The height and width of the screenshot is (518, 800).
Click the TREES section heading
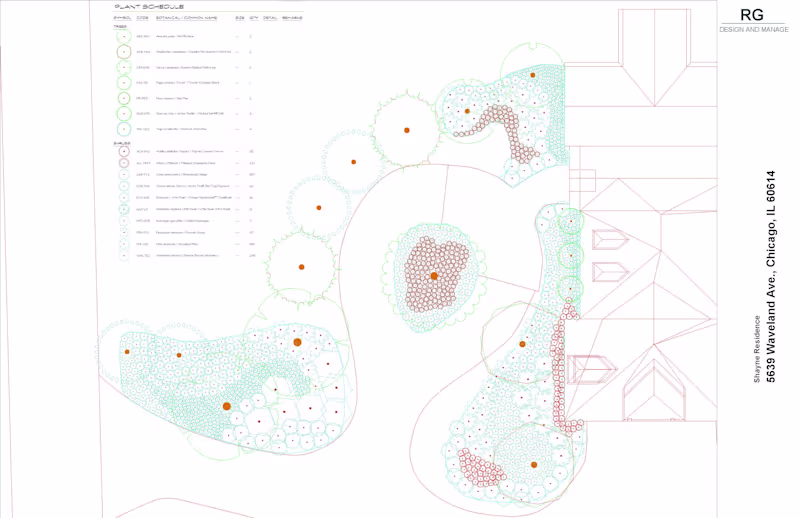120,27
